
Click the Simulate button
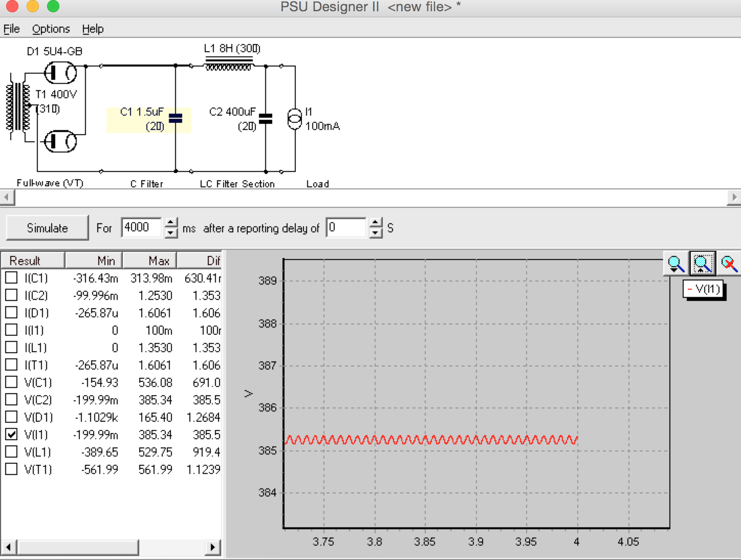tap(47, 228)
